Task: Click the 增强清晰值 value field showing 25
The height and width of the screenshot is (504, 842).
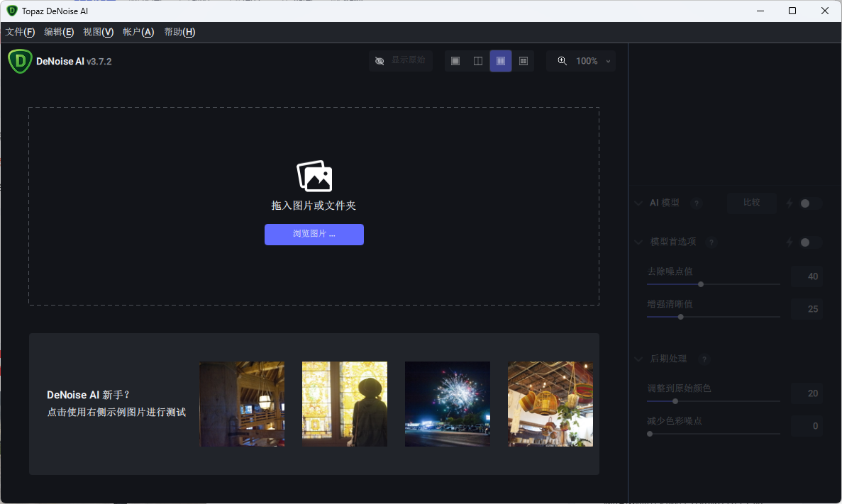Action: (x=807, y=309)
